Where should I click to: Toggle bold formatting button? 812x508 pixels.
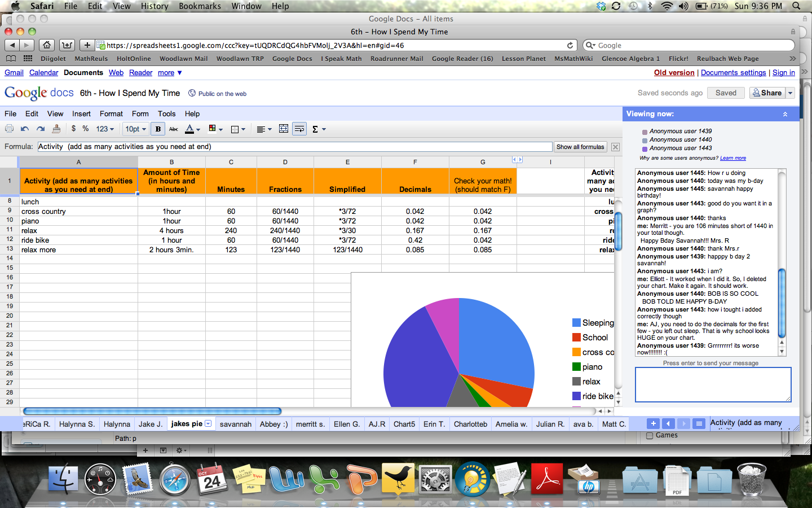tap(158, 129)
